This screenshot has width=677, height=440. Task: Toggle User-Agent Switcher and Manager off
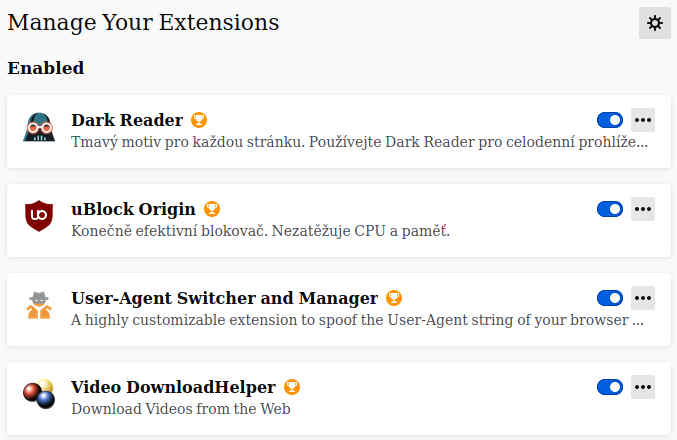(609, 298)
